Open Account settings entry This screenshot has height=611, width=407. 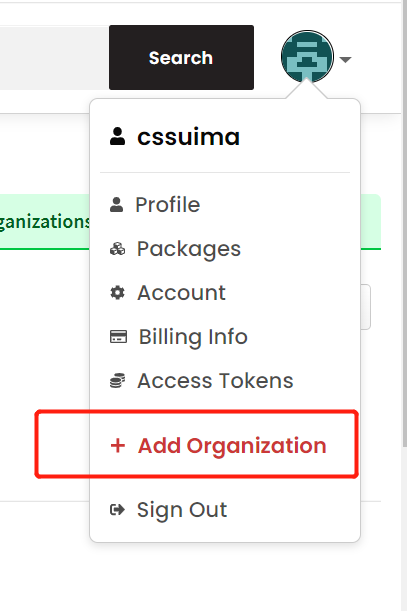pyautogui.click(x=181, y=293)
